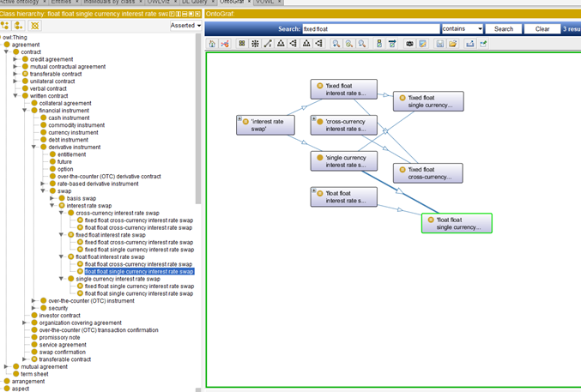Click the Clear button in OntoGraf

(x=542, y=29)
